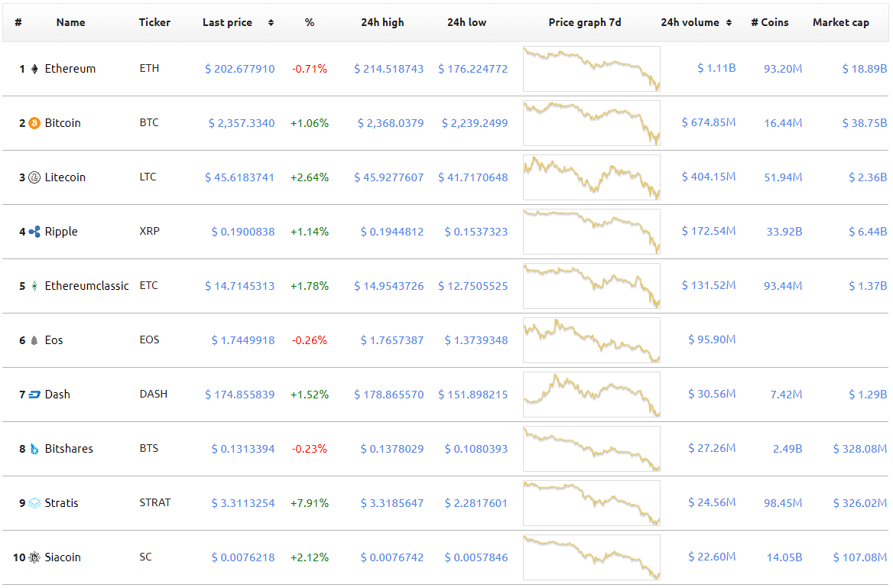Click the green Ethereumclassic logo icon
Image resolution: width=893 pixels, height=588 pixels.
click(x=34, y=286)
